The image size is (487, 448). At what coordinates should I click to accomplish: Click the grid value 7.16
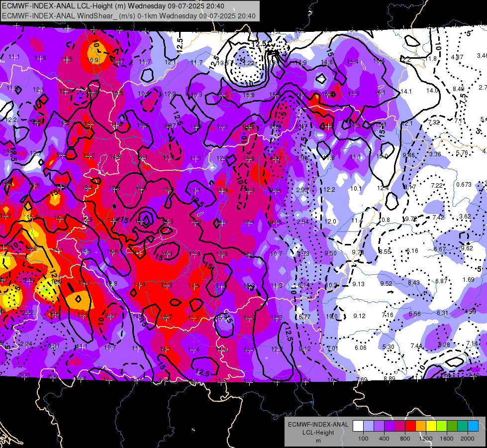388,315
